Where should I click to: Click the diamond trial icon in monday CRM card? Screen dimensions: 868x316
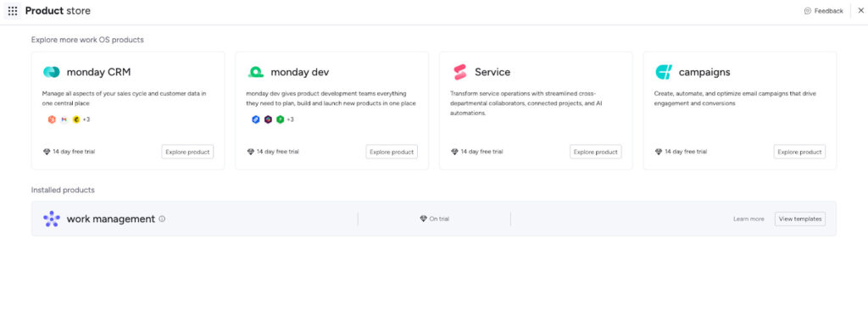coord(47,152)
